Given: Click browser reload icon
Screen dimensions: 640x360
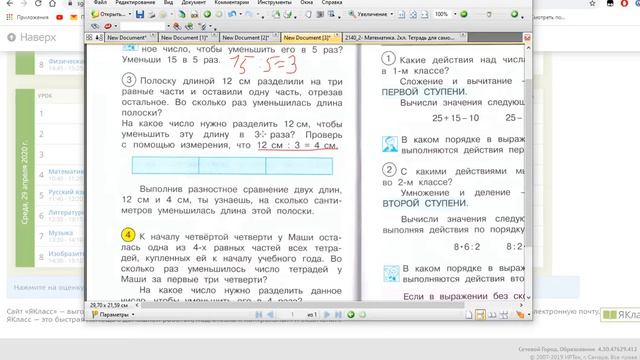Looking at the screenshot, I should click(x=38, y=3).
